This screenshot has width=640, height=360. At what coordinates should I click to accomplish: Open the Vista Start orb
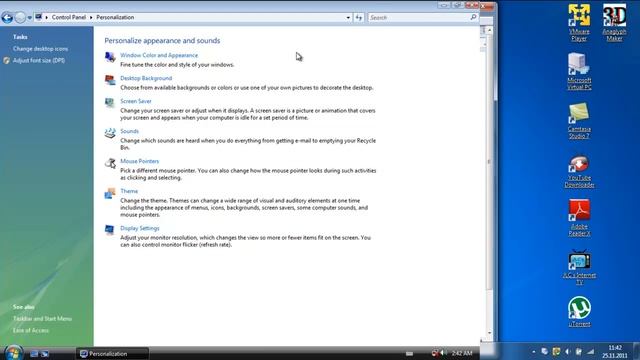pyautogui.click(x=13, y=352)
